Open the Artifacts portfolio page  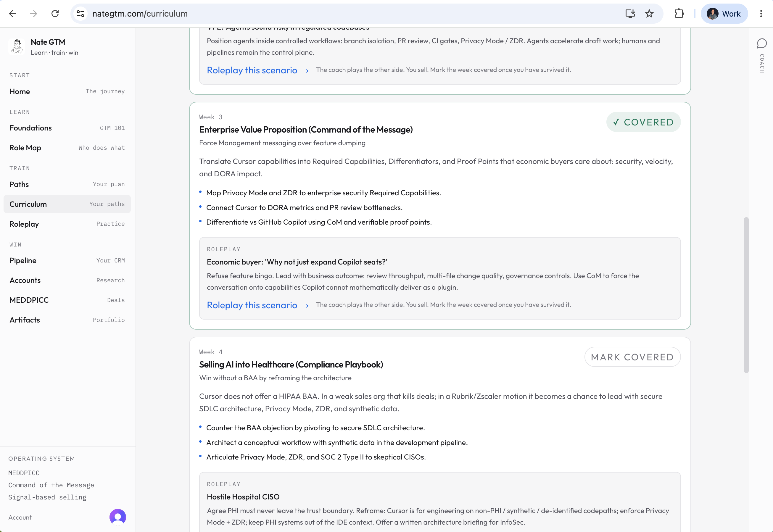click(x=67, y=320)
